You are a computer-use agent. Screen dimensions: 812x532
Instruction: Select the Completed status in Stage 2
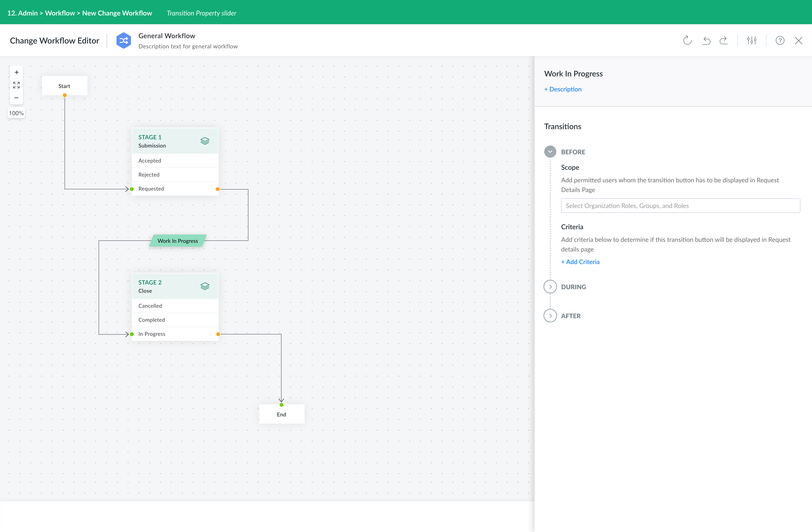click(175, 320)
